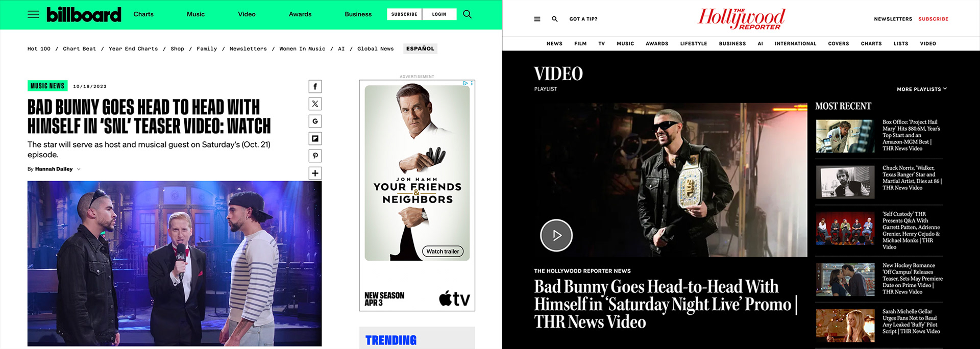980x349 pixels.
Task: Open Billboard Awards menu
Action: (300, 14)
